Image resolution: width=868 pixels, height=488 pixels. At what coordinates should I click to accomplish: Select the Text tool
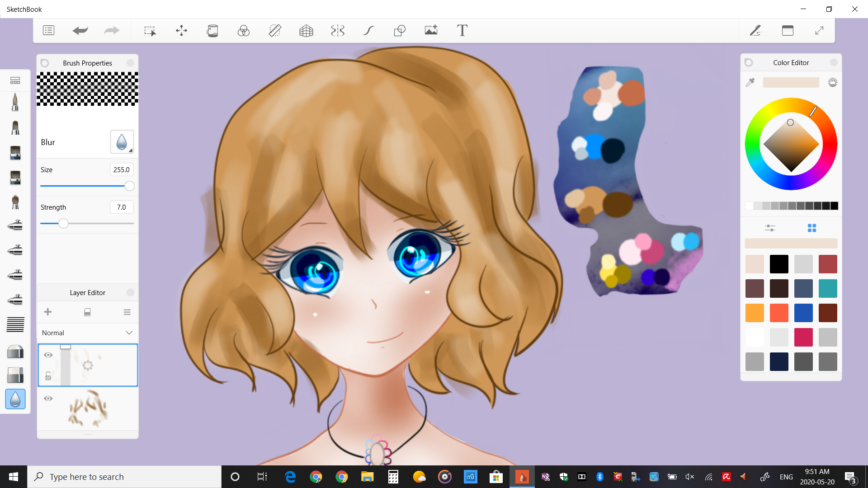click(462, 30)
